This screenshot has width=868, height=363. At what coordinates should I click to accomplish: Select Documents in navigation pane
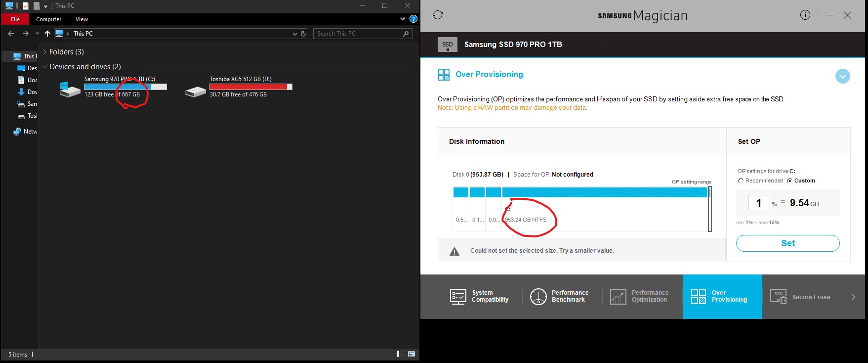click(x=27, y=80)
